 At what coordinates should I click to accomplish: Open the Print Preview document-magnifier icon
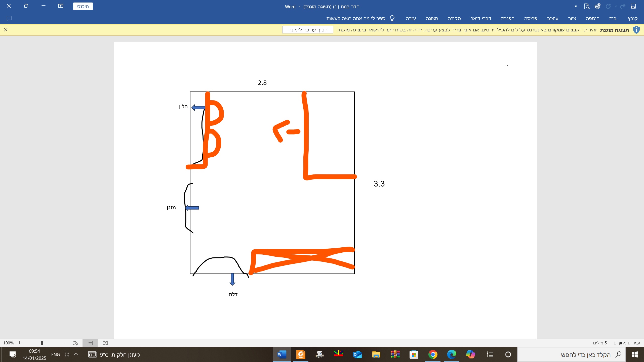click(587, 6)
